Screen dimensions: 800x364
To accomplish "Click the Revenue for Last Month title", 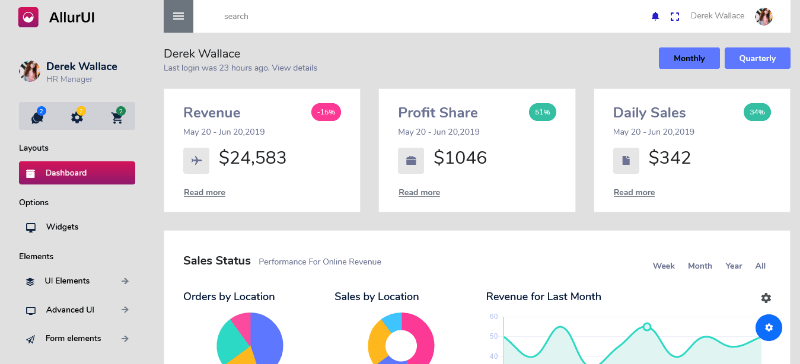I will pos(544,297).
